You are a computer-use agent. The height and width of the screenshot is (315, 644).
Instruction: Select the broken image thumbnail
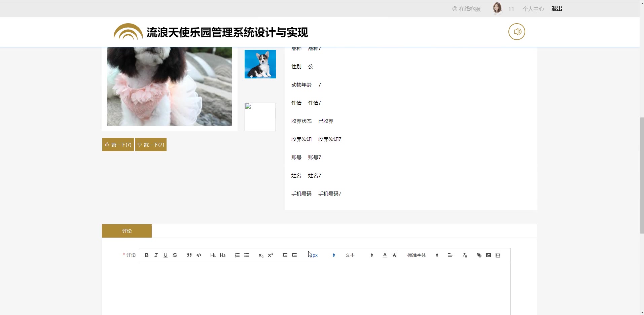pyautogui.click(x=260, y=117)
